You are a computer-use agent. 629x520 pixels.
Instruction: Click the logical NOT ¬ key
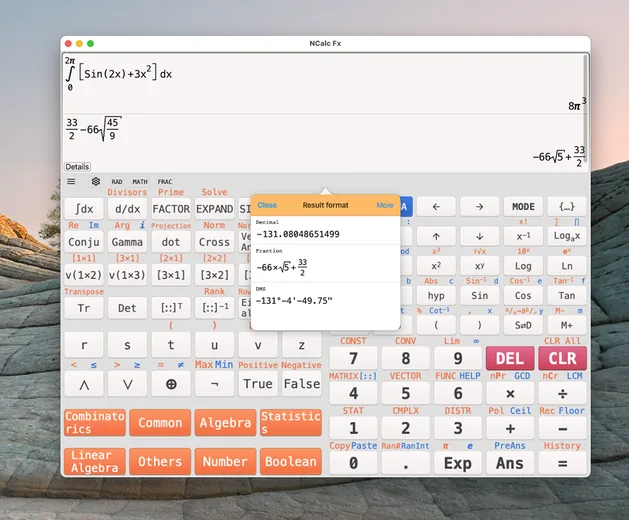click(215, 384)
